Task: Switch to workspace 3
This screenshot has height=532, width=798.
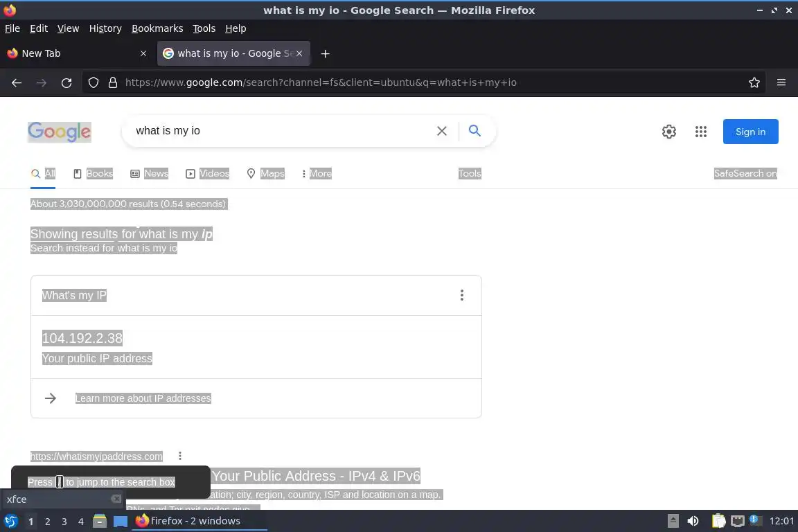Action: (64, 522)
